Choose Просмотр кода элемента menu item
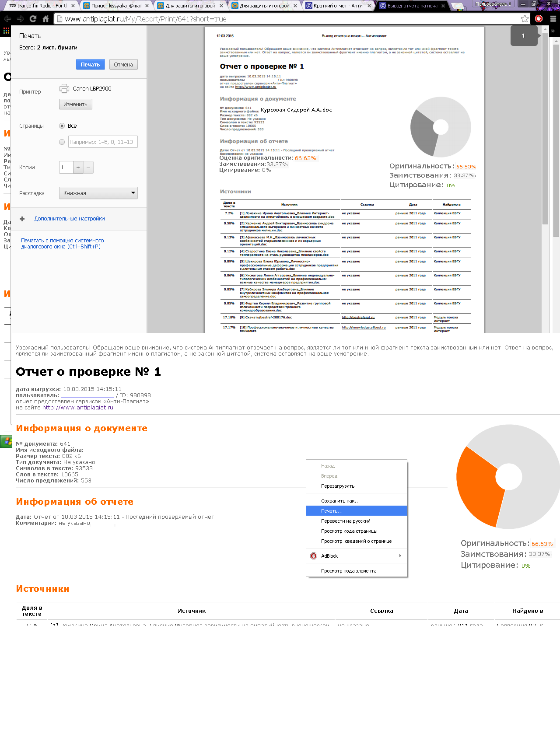 point(357,571)
